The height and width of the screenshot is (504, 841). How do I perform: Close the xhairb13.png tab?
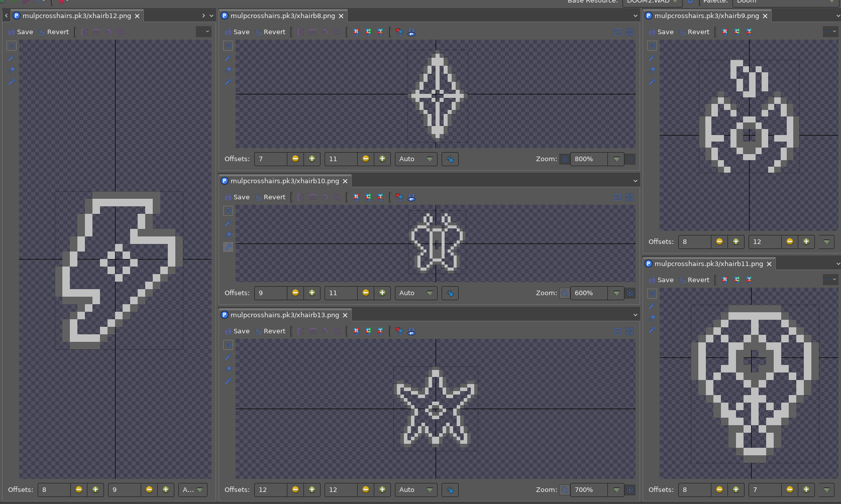(x=345, y=315)
